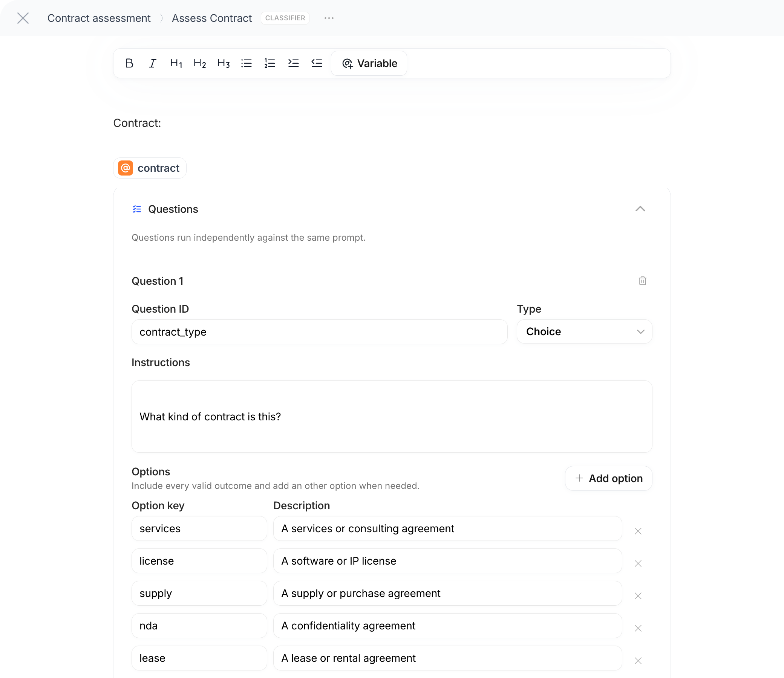Screen dimensions: 784x678
Task: Delete Question 1 with trash icon
Action: click(x=642, y=281)
